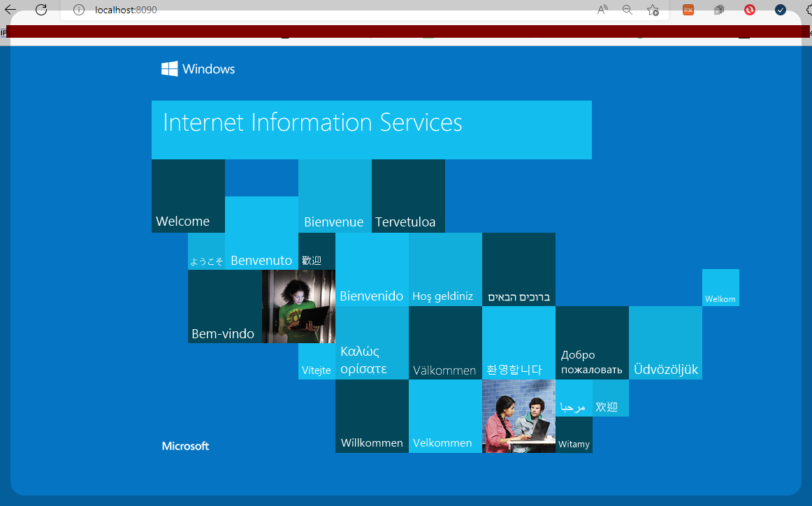Click the Hebrew ברוכים הבאים tile
812x506 pixels.
click(519, 269)
